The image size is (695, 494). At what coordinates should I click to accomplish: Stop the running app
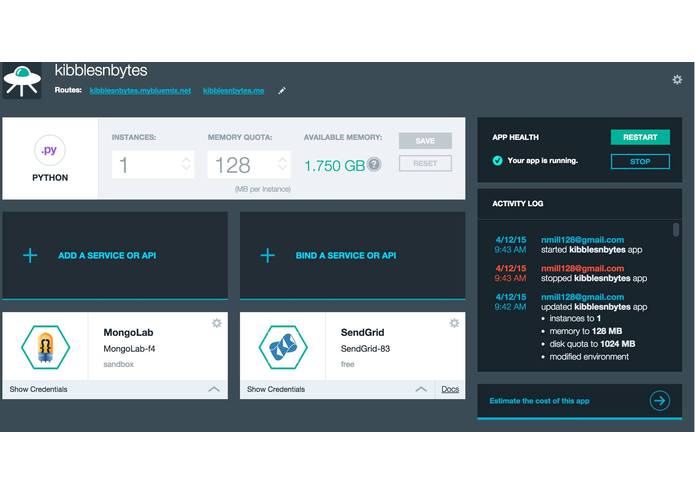[640, 161]
